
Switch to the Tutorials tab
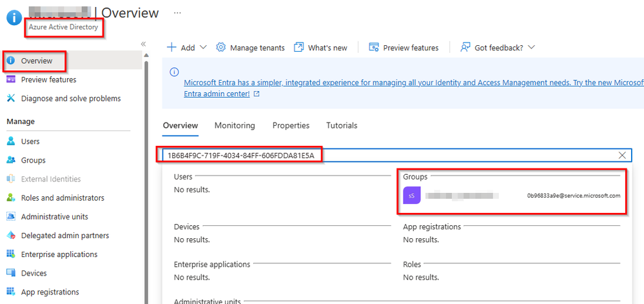point(342,125)
